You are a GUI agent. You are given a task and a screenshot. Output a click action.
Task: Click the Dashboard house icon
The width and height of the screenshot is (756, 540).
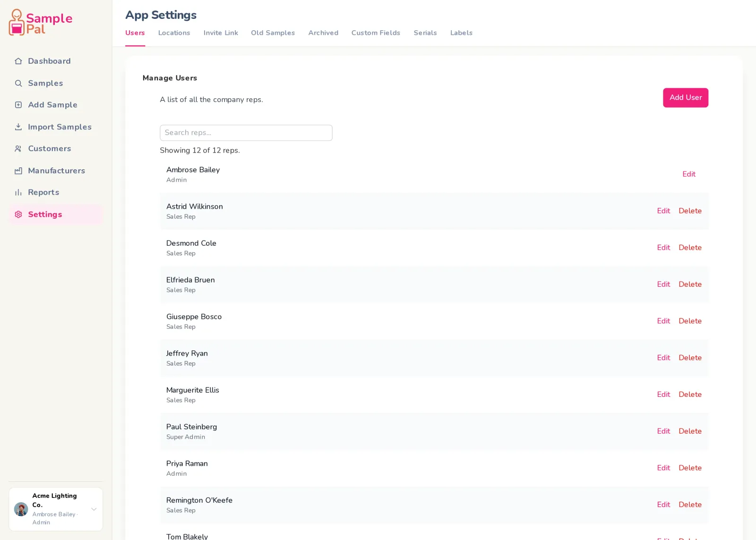pyautogui.click(x=18, y=61)
